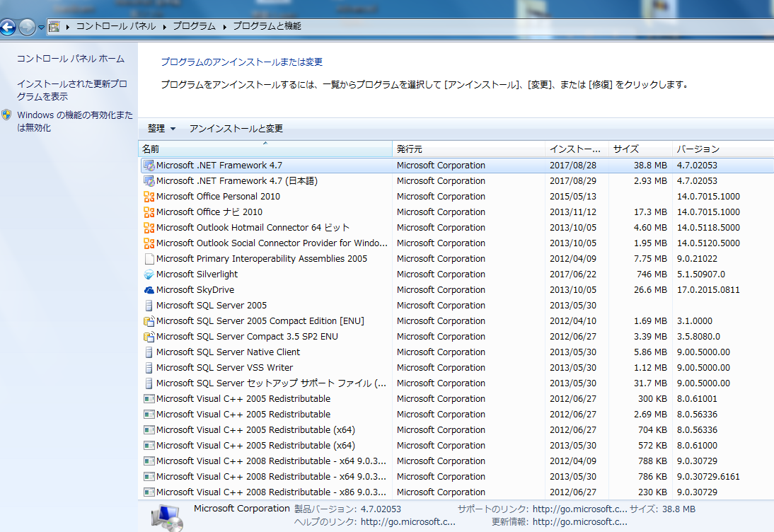Select Microsoft Silverlight program name
The width and height of the screenshot is (774, 532).
point(197,274)
